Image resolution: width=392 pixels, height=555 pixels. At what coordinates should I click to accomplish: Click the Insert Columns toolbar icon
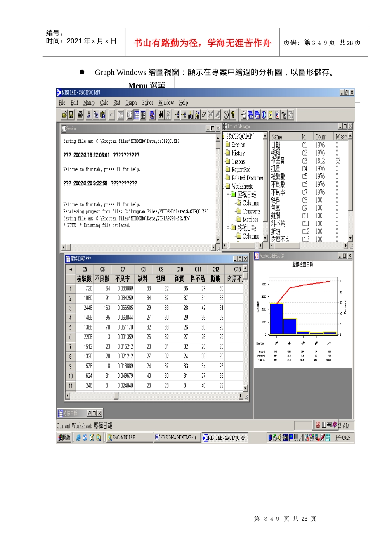click(x=190, y=115)
